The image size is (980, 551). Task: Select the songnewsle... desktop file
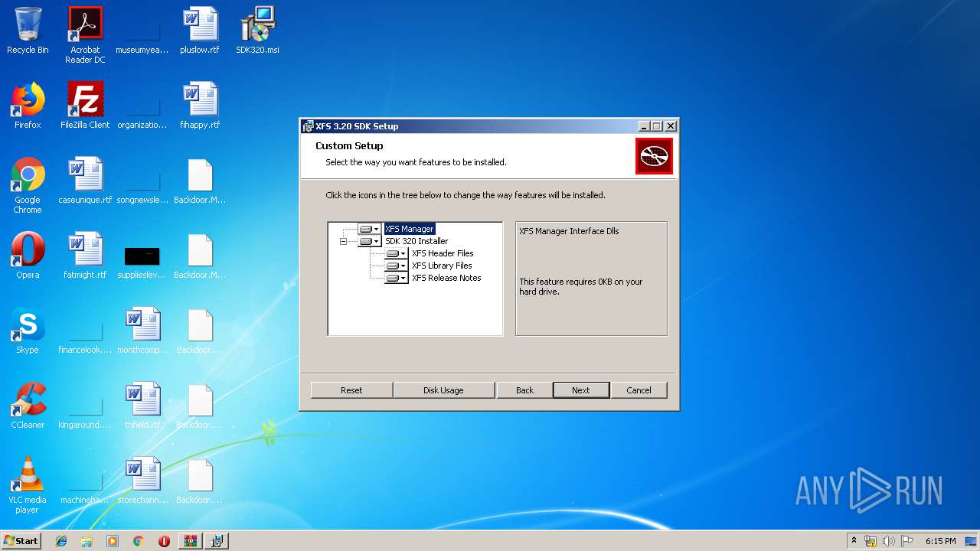tap(142, 187)
